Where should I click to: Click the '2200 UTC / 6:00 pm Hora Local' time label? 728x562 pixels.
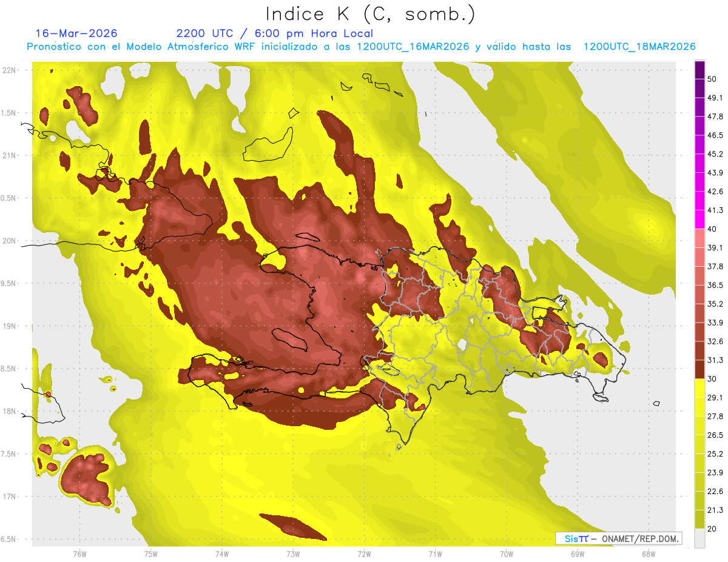pyautogui.click(x=275, y=33)
